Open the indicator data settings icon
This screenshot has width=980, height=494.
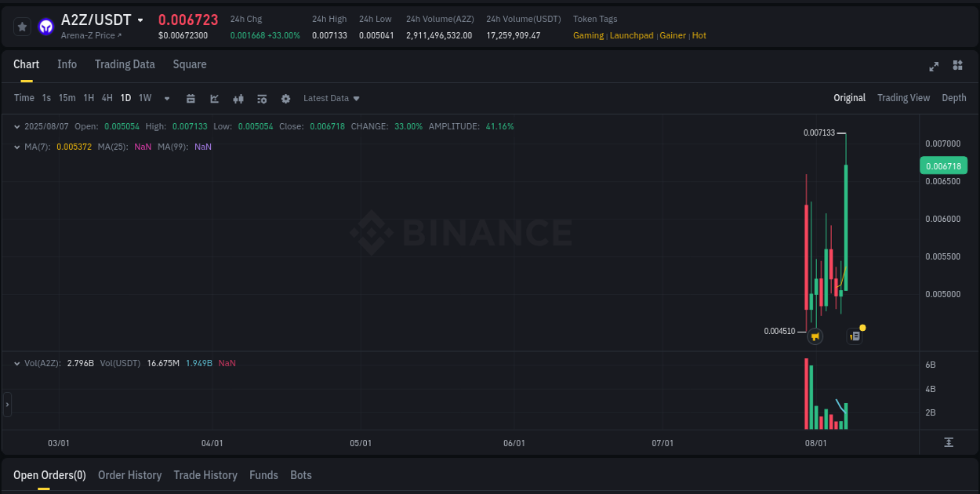pos(261,98)
